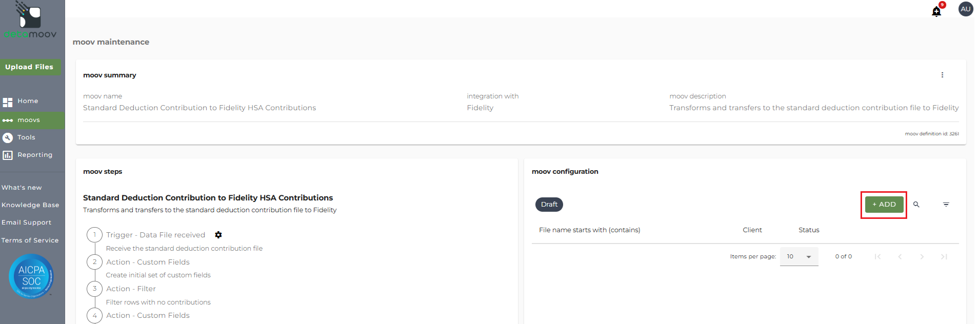Select step 1 circle marker

(95, 235)
